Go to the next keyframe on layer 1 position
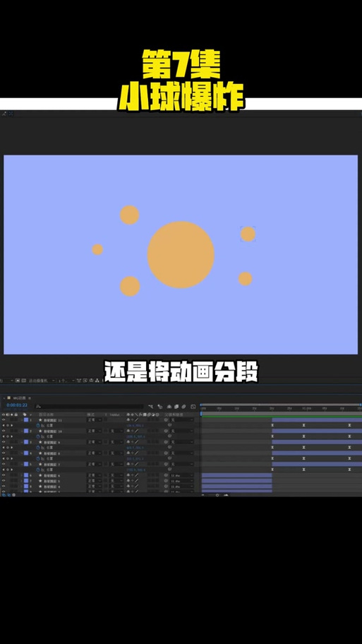Viewport: 362px width, 644px height. [x=12, y=425]
